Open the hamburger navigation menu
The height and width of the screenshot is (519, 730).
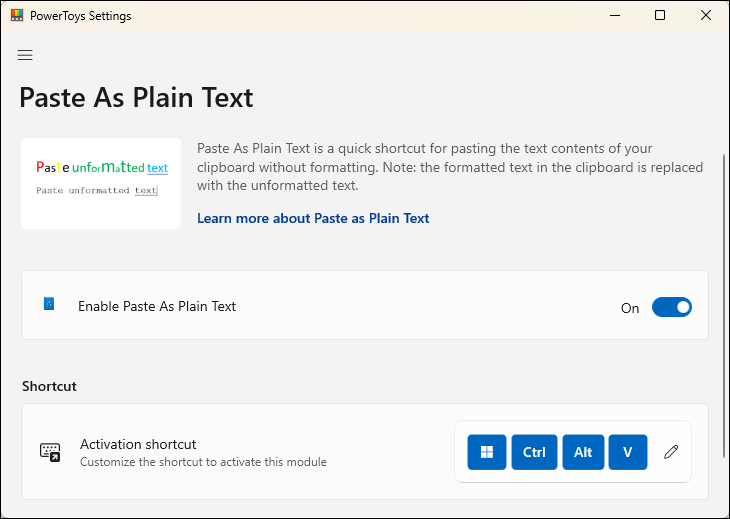pyautogui.click(x=25, y=55)
